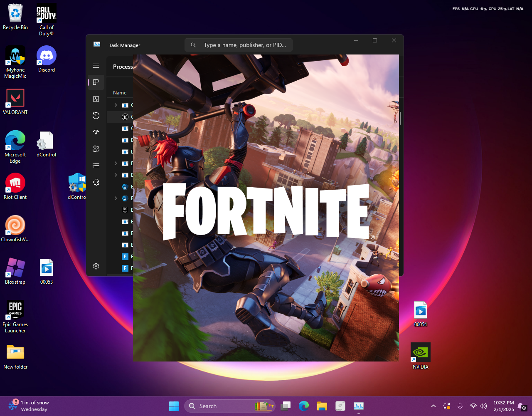Open the volume control in system tray
532x416 pixels.
click(x=483, y=406)
